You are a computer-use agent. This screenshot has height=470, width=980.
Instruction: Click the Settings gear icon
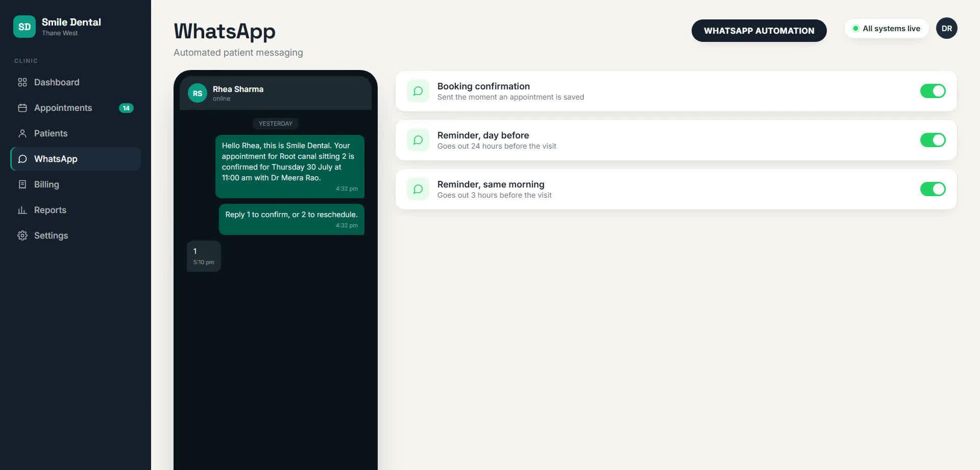[x=22, y=236]
